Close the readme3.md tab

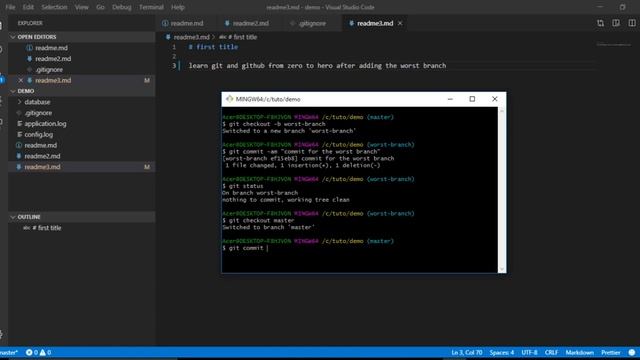coord(400,23)
